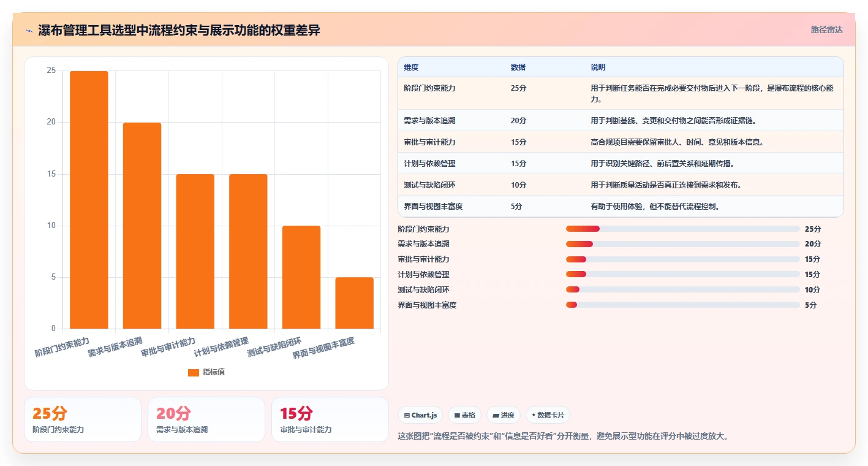The width and height of the screenshot is (868, 466).
Task: Click the 计划与依赖管理 label beside its progress bar
Action: pyautogui.click(x=423, y=275)
